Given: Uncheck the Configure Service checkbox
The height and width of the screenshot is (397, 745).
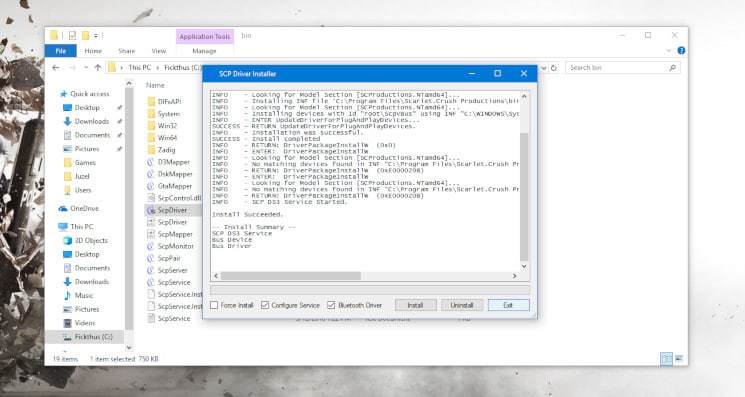Looking at the screenshot, I should tap(265, 305).
